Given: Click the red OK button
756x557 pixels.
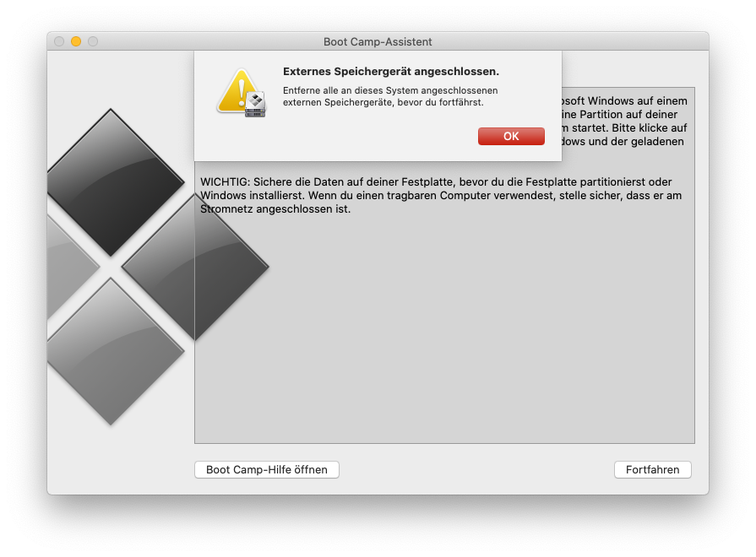Looking at the screenshot, I should (511, 137).
